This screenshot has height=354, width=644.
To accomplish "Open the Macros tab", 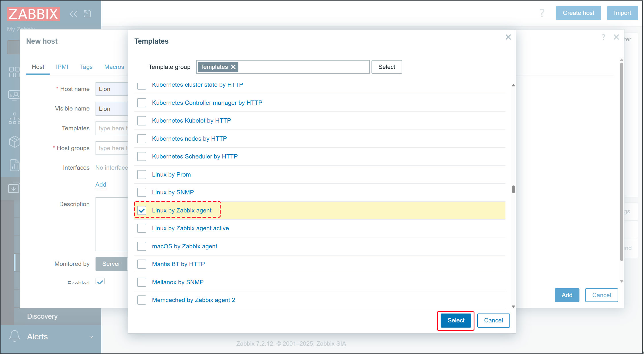I will (x=114, y=67).
